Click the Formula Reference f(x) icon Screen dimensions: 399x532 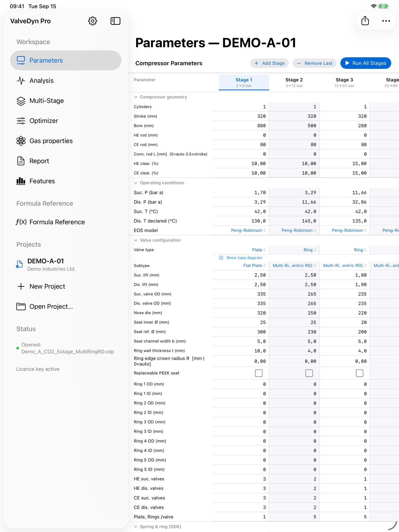pos(21,222)
